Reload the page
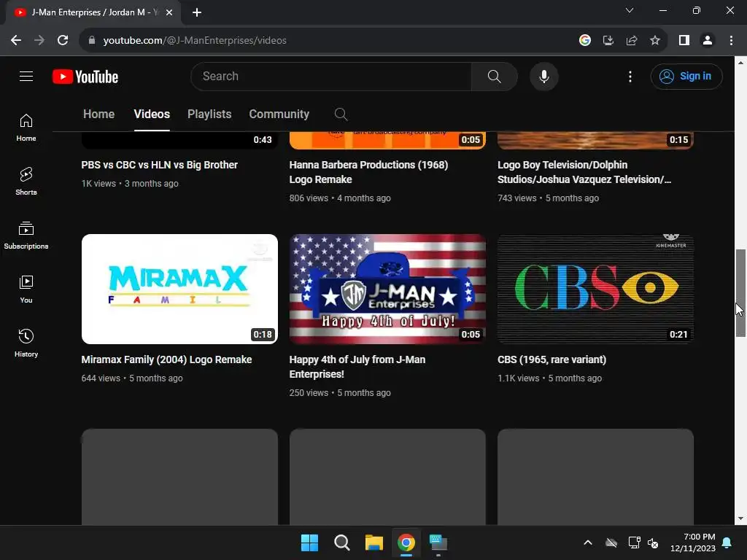Image resolution: width=747 pixels, height=560 pixels. (x=63, y=41)
